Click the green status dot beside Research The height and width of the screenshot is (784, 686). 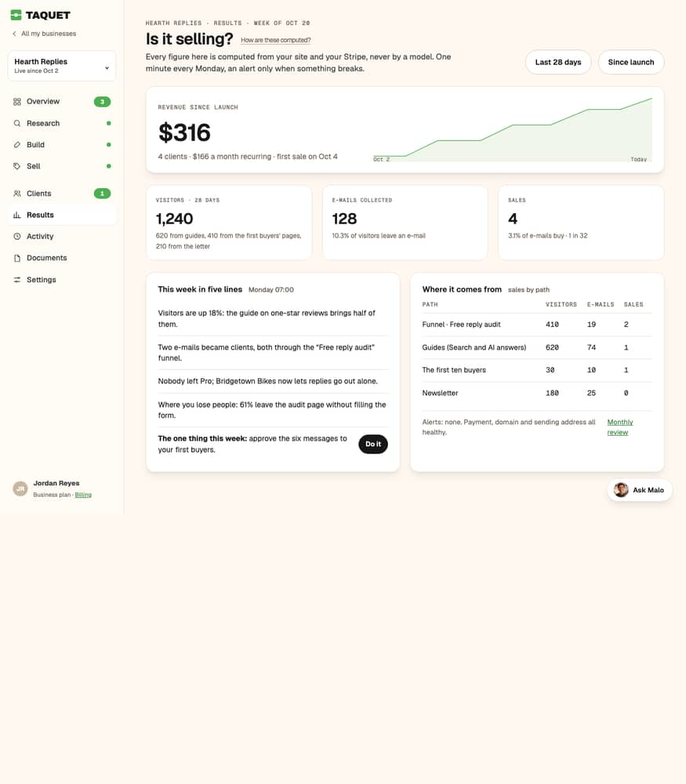point(108,123)
